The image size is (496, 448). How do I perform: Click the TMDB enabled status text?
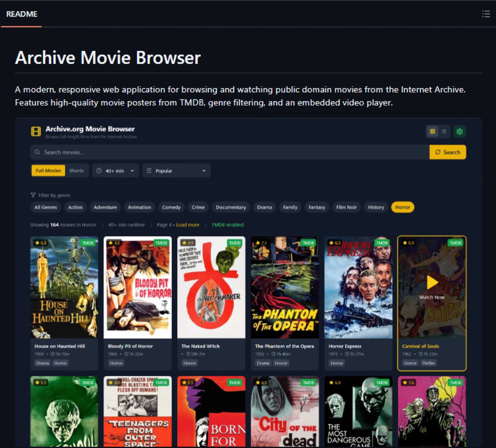(228, 225)
